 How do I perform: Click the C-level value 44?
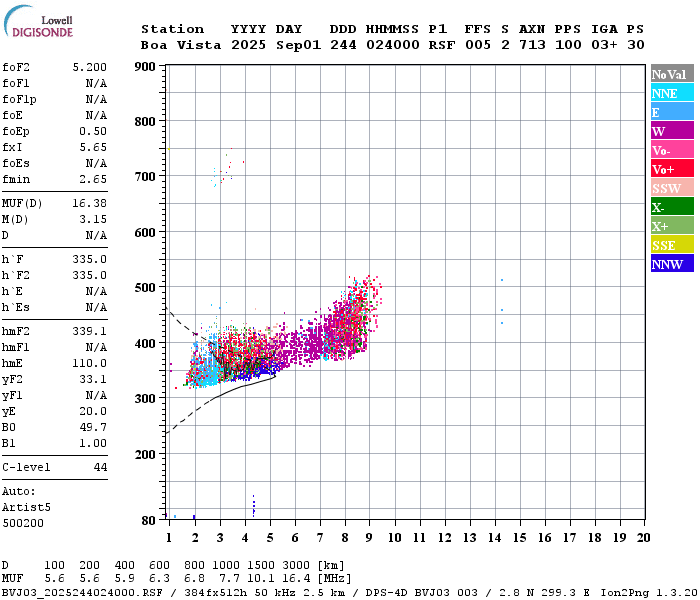coord(100,467)
